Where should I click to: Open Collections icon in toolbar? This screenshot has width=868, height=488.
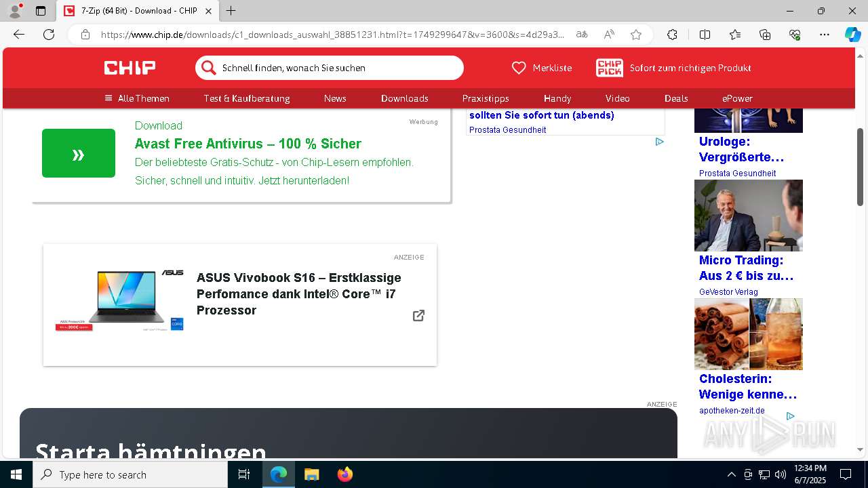pos(765,35)
